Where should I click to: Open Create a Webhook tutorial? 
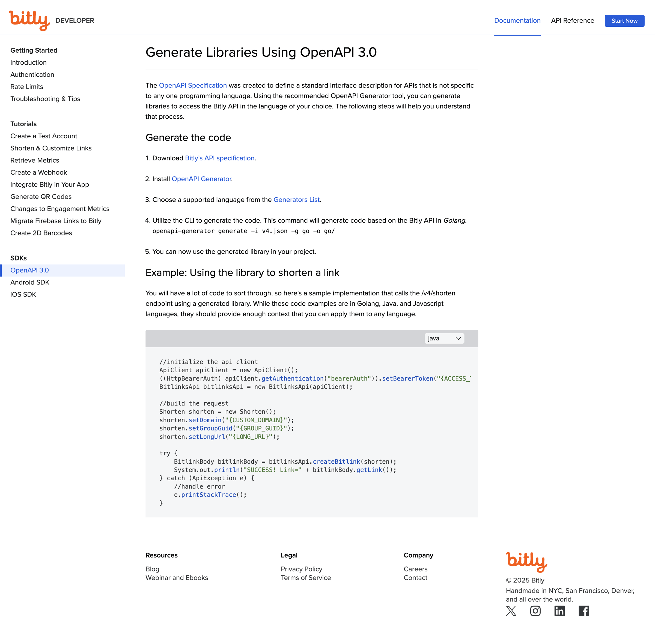[x=38, y=172]
